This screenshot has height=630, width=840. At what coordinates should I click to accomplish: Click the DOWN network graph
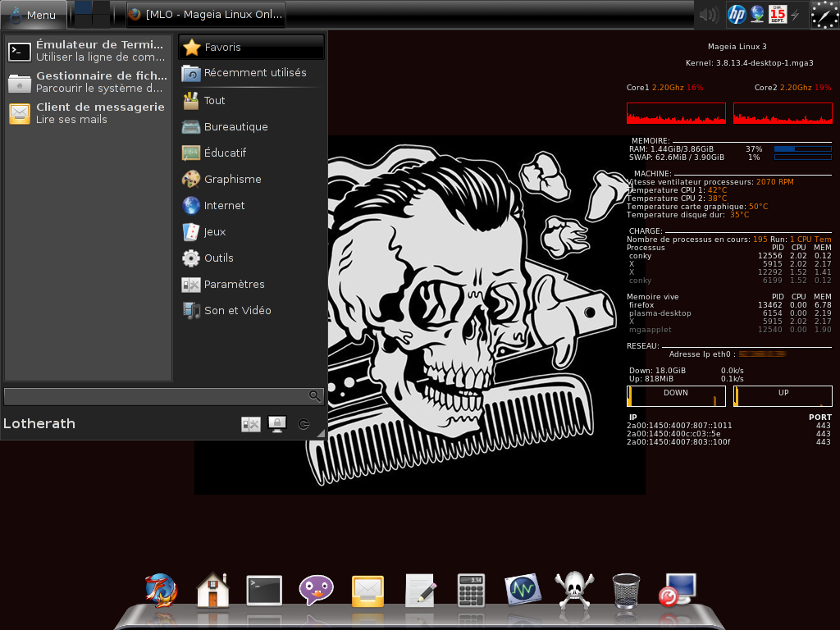[676, 396]
